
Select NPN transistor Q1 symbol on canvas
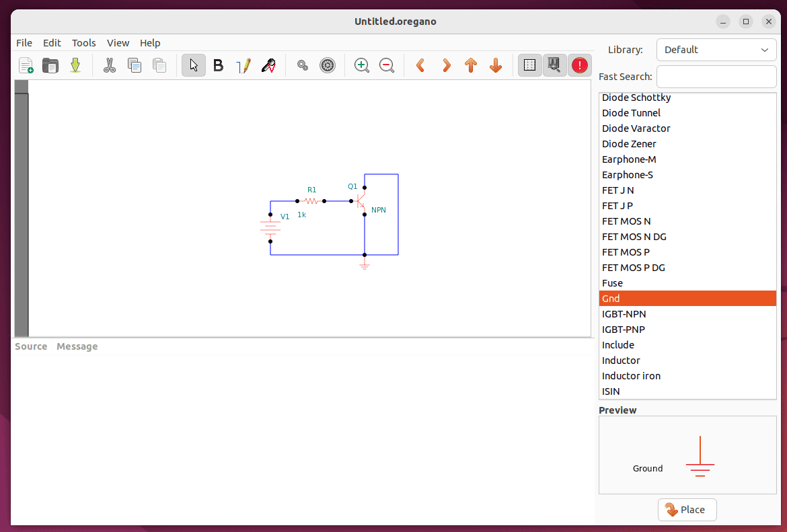point(361,201)
